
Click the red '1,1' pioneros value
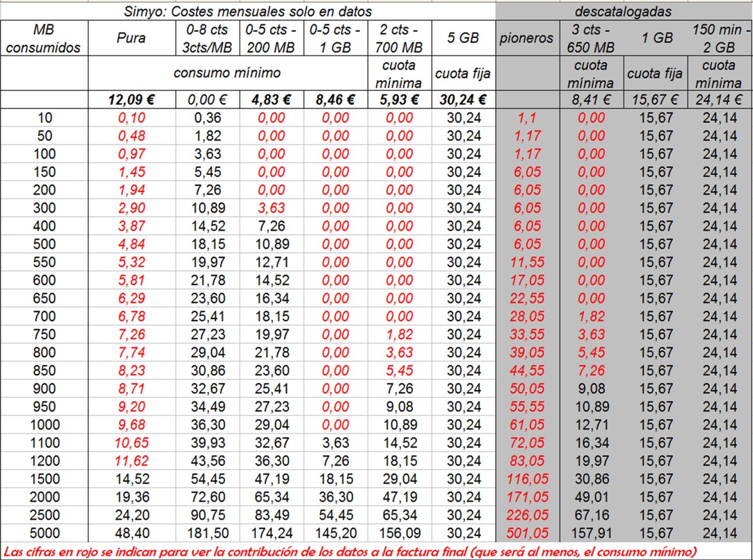pos(527,118)
